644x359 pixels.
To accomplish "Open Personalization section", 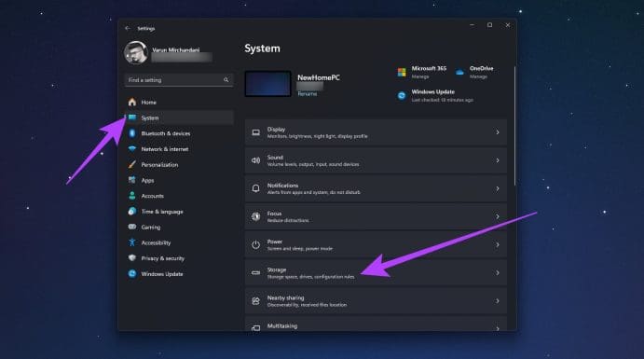I will pos(179,165).
